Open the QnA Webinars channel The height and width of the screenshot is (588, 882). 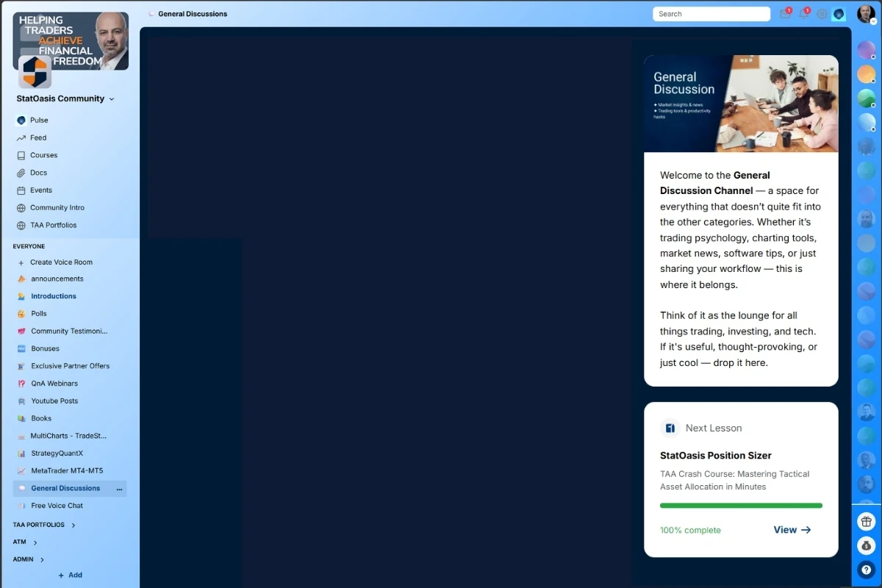point(54,384)
